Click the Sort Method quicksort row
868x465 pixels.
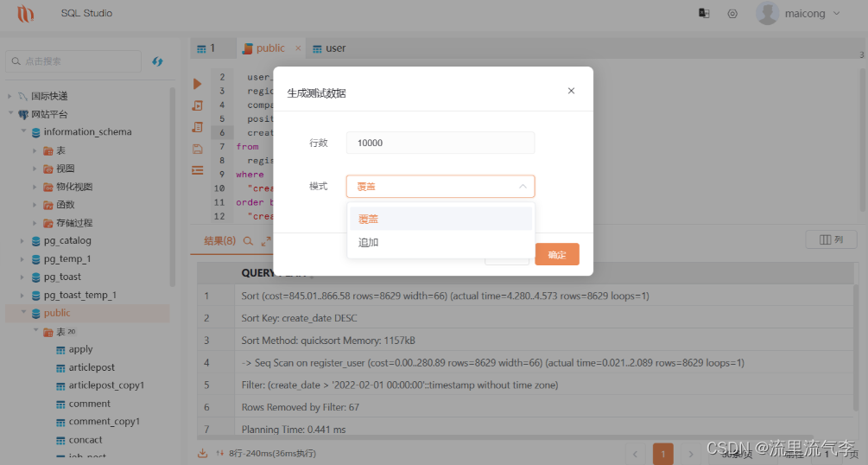click(525, 341)
